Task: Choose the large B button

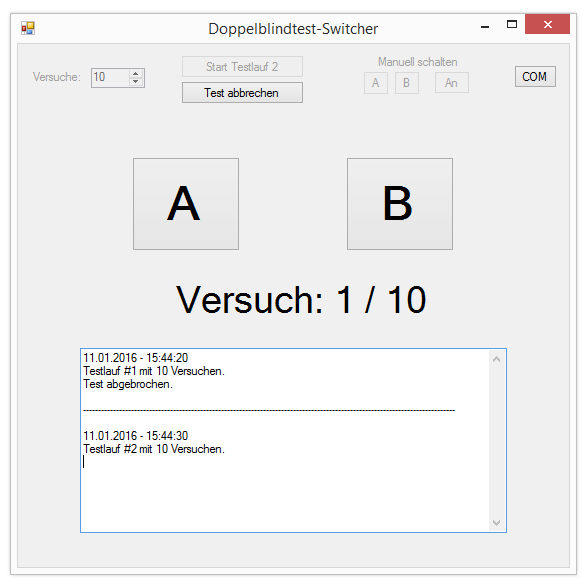Action: [400, 204]
